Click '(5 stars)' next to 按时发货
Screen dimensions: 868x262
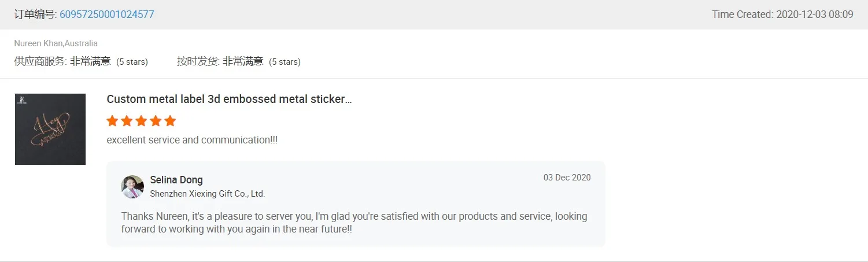click(285, 62)
